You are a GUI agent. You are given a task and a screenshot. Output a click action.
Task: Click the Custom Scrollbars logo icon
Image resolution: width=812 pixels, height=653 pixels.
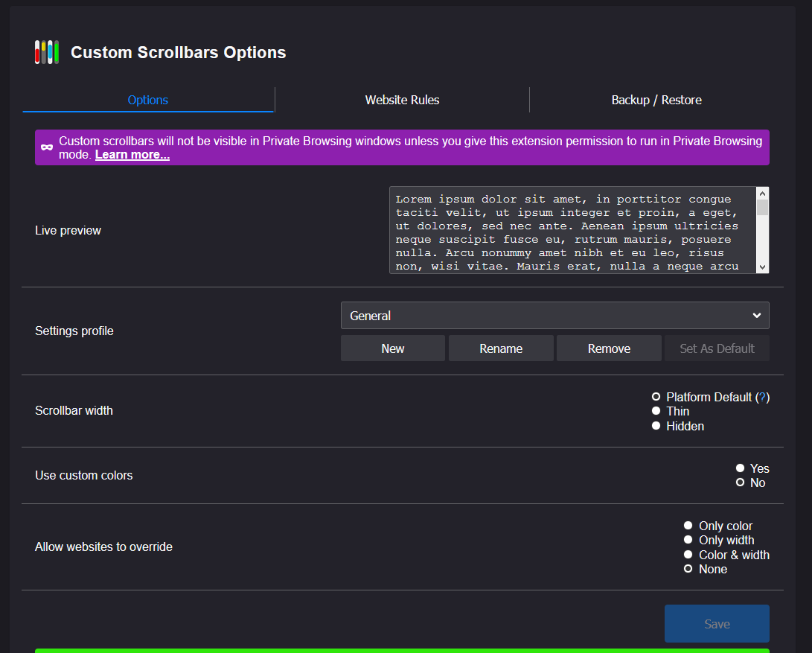click(47, 52)
